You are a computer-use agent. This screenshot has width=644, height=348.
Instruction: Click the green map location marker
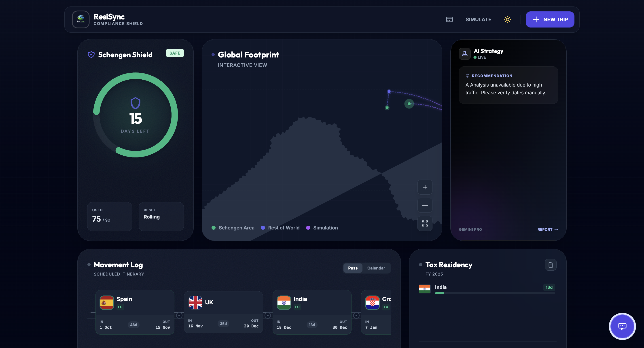[x=409, y=104]
